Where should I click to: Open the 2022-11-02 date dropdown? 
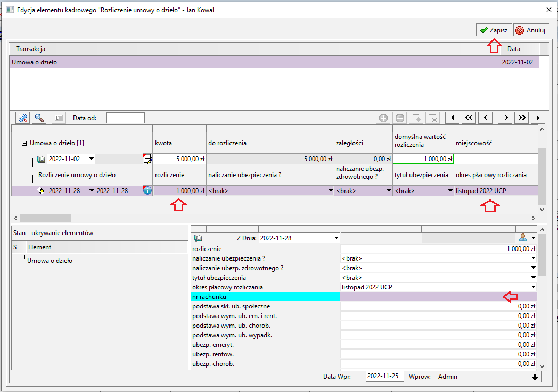[92, 159]
